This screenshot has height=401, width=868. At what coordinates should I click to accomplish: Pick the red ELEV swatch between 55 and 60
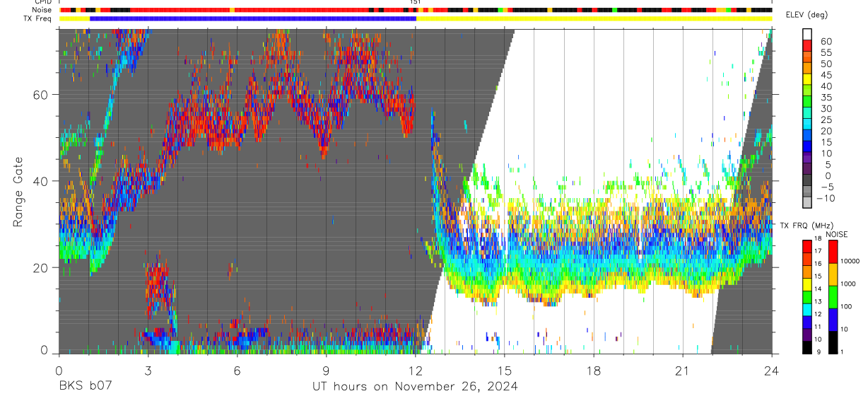(807, 46)
